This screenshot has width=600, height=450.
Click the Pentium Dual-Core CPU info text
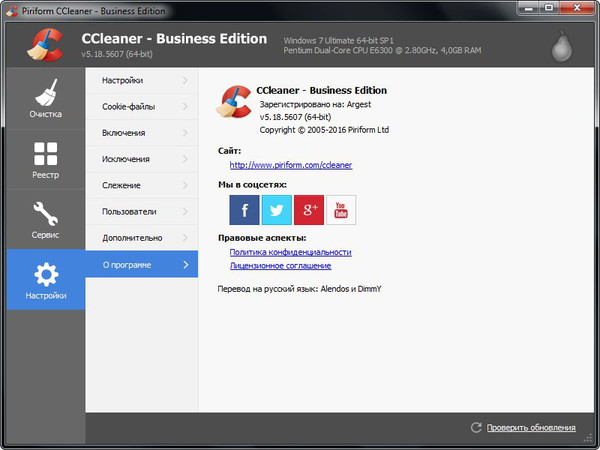382,50
